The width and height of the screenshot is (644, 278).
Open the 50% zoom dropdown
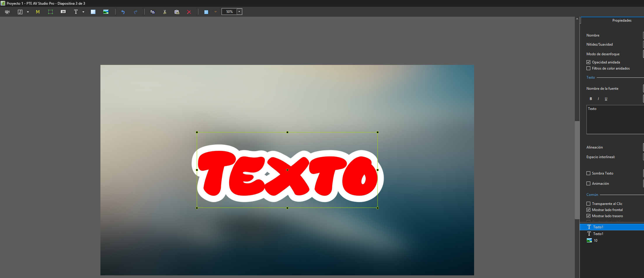coord(239,12)
